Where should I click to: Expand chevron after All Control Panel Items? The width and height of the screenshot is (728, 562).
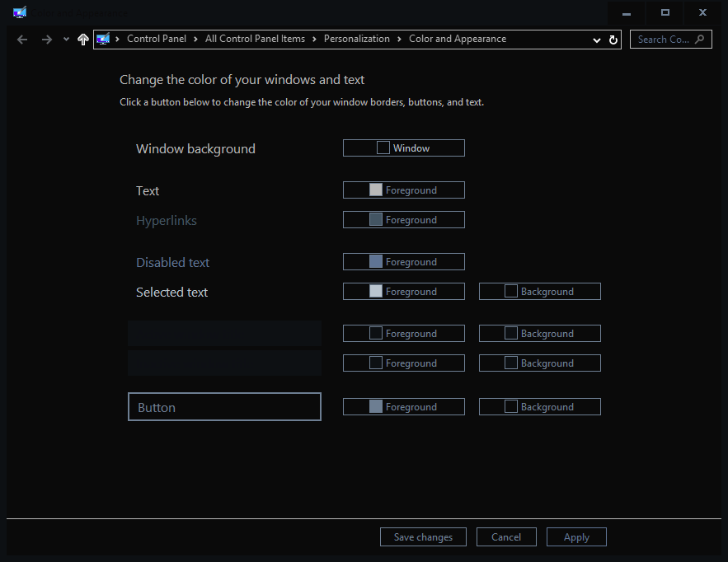(x=314, y=40)
